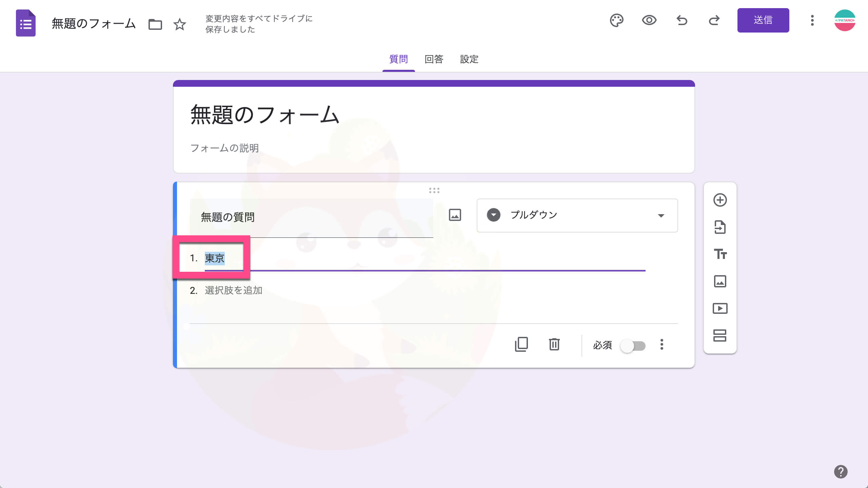
Task: Switch to the 質問 tab
Action: [x=398, y=60]
